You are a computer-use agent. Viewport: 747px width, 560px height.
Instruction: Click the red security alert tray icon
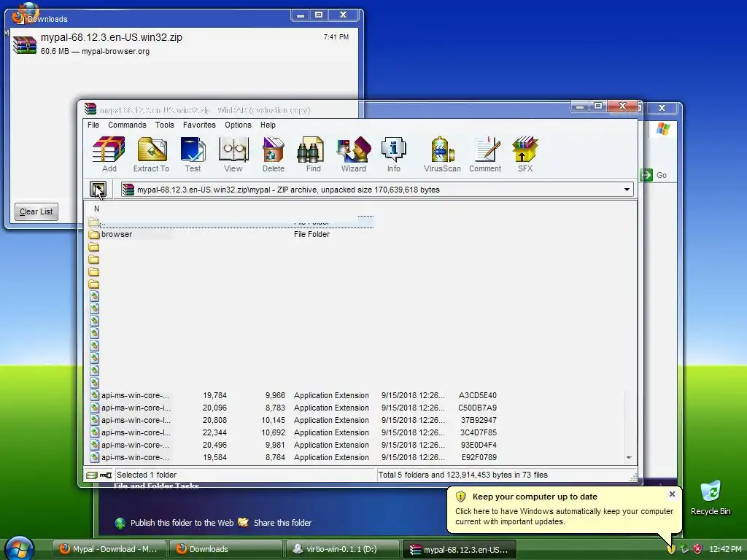[698, 549]
